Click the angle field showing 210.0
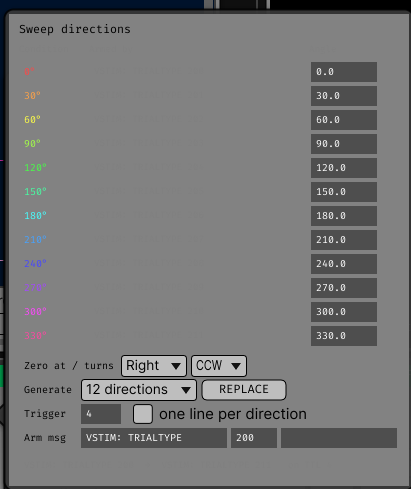Screen dimensions: 411x489 [x=344, y=240]
